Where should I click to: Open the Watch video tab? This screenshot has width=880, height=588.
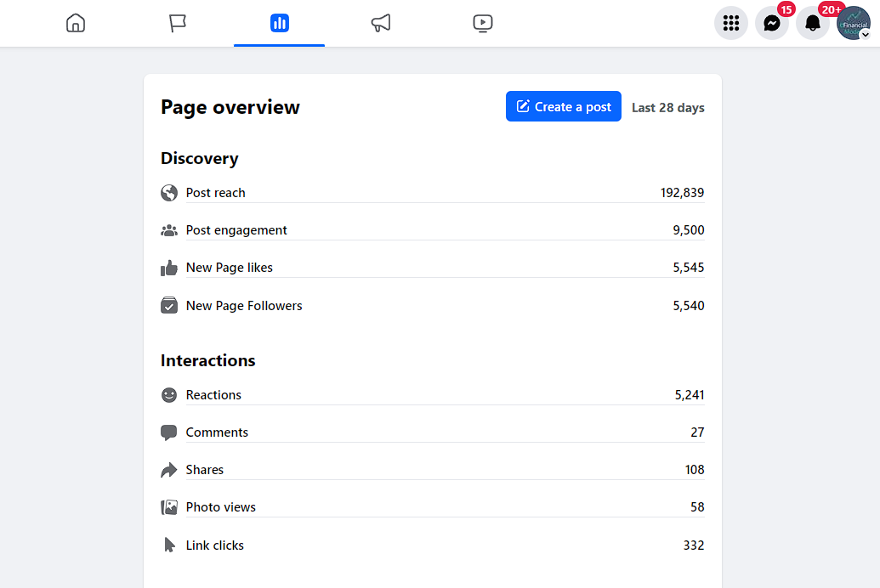coord(483,23)
